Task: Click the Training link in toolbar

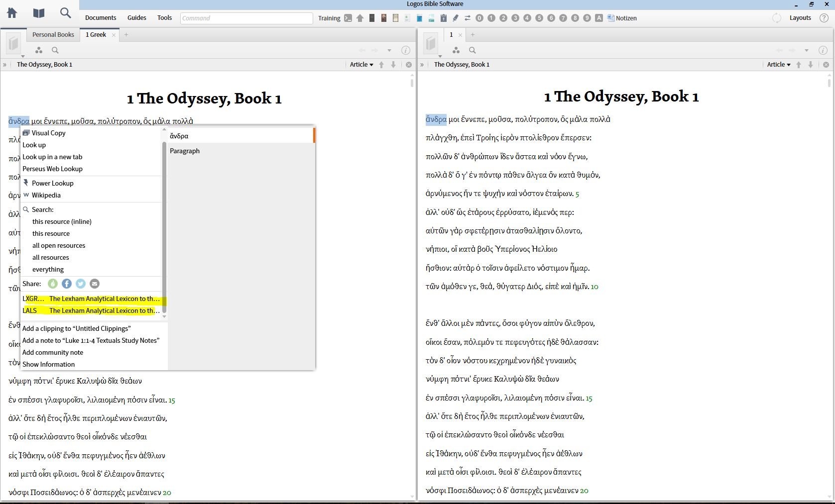Action: [x=329, y=18]
